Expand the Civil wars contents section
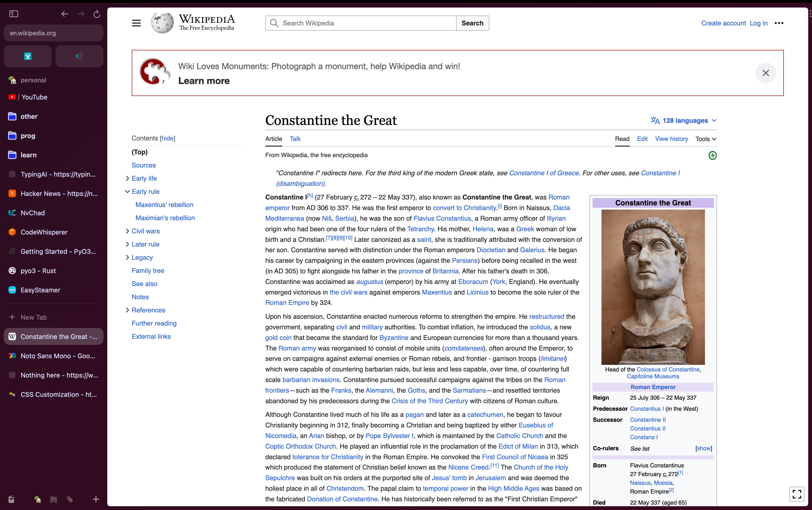Image resolution: width=812 pixels, height=510 pixels. pos(127,231)
